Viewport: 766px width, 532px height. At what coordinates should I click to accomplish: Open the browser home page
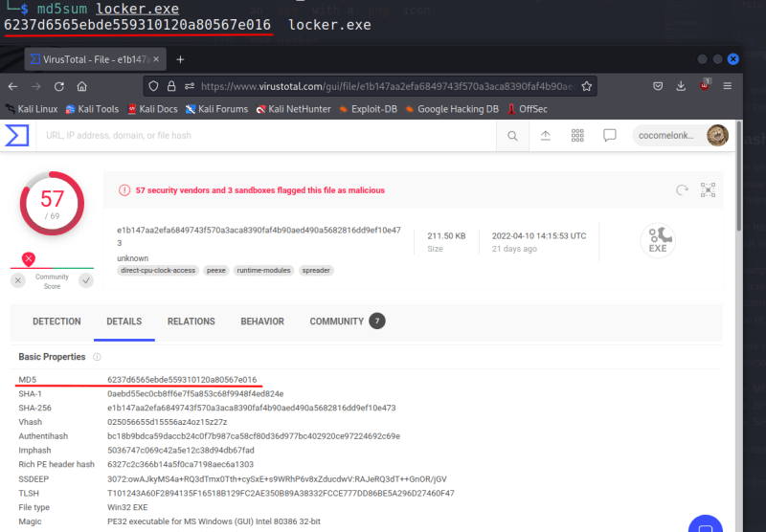[x=82, y=86]
